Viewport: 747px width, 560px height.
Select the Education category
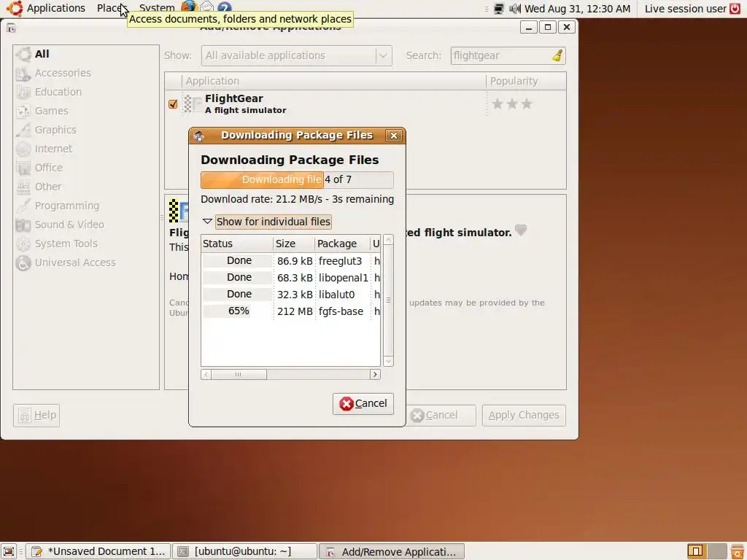click(86, 92)
